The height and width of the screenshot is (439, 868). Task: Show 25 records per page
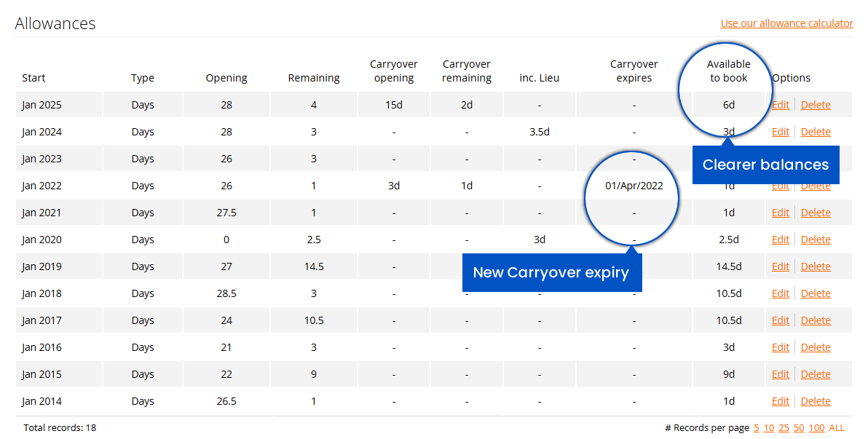click(x=785, y=427)
